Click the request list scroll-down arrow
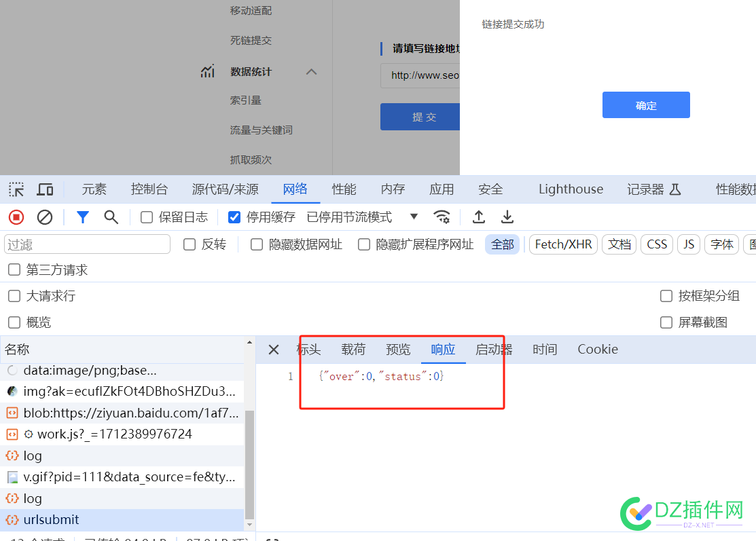 pyautogui.click(x=249, y=525)
